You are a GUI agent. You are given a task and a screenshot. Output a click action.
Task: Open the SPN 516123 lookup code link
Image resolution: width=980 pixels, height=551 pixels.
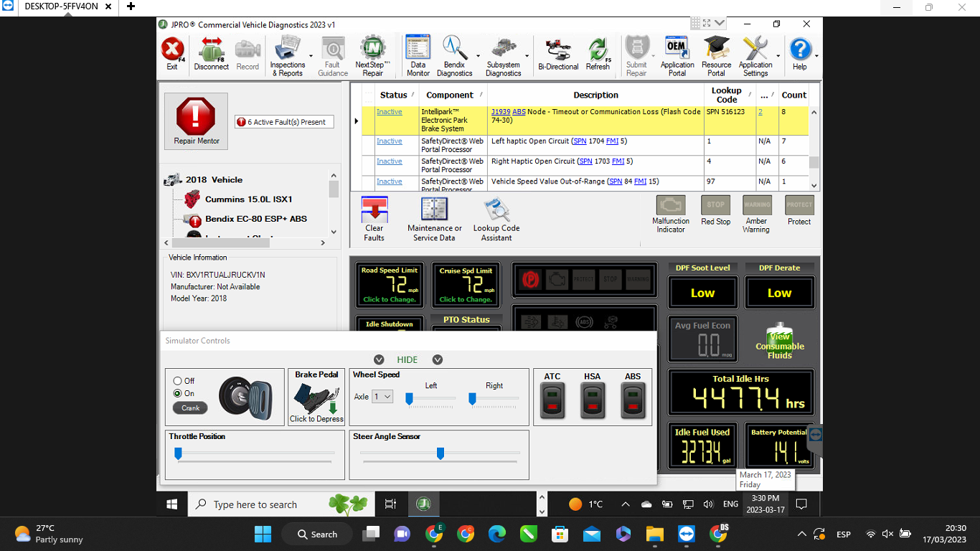point(727,111)
